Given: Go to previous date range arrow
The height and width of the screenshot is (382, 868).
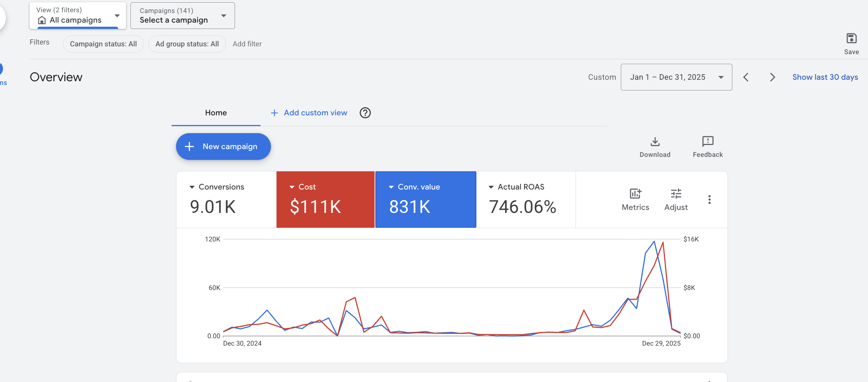Looking at the screenshot, I should tap(746, 77).
